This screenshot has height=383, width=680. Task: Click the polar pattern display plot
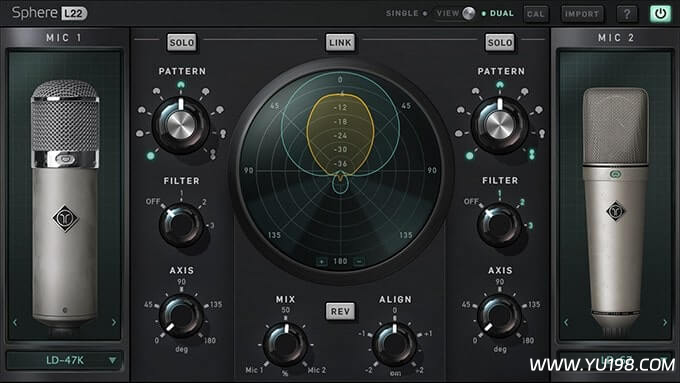tap(340, 170)
